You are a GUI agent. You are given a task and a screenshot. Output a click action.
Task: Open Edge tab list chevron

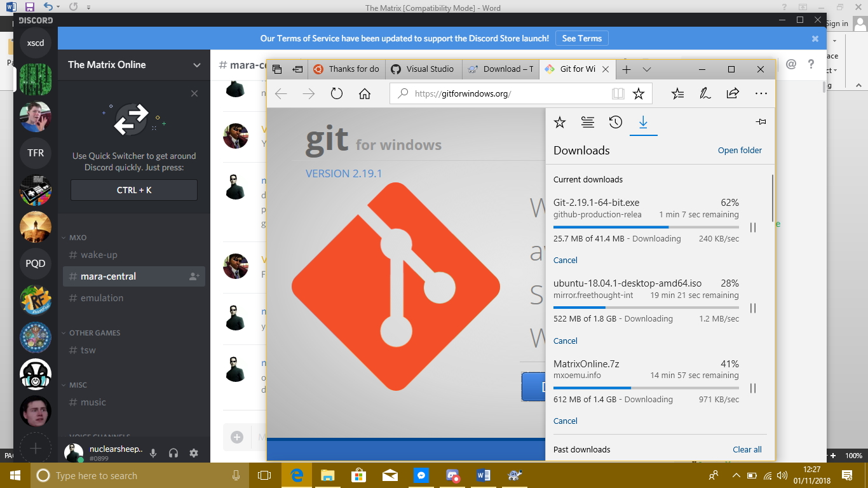click(646, 69)
